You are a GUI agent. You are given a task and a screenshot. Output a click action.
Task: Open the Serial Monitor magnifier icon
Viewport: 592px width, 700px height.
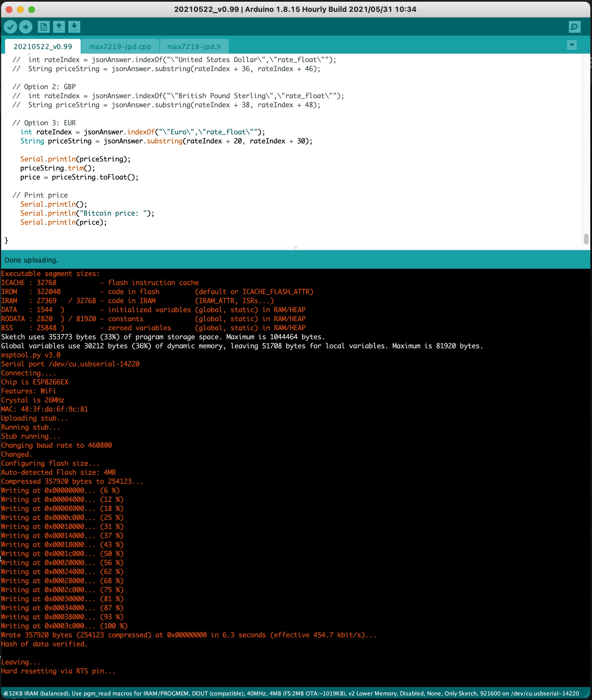click(574, 27)
